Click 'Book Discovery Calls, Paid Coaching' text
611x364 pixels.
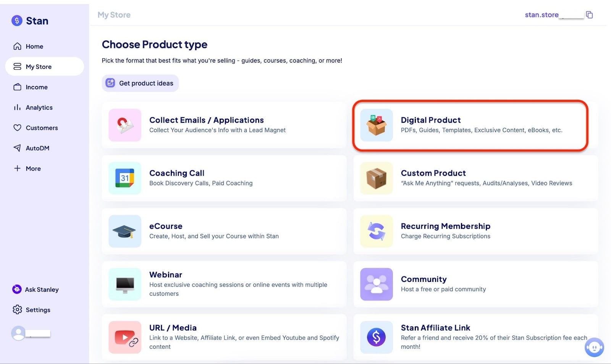tap(201, 183)
